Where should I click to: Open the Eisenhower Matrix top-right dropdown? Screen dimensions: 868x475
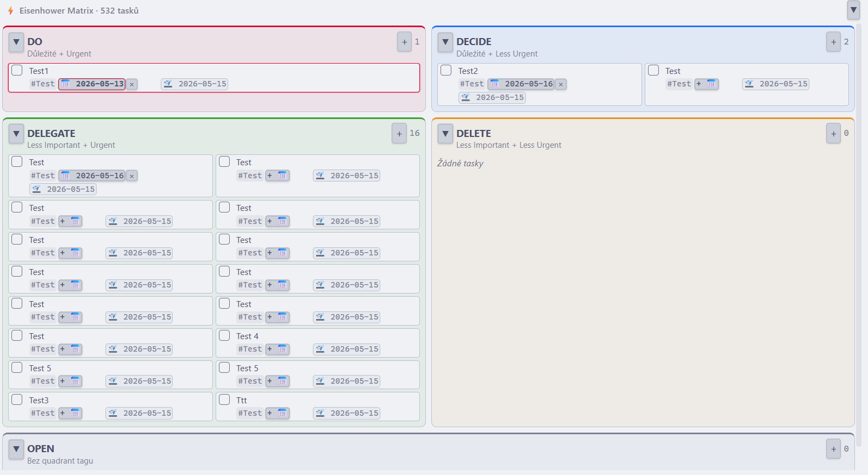click(853, 10)
